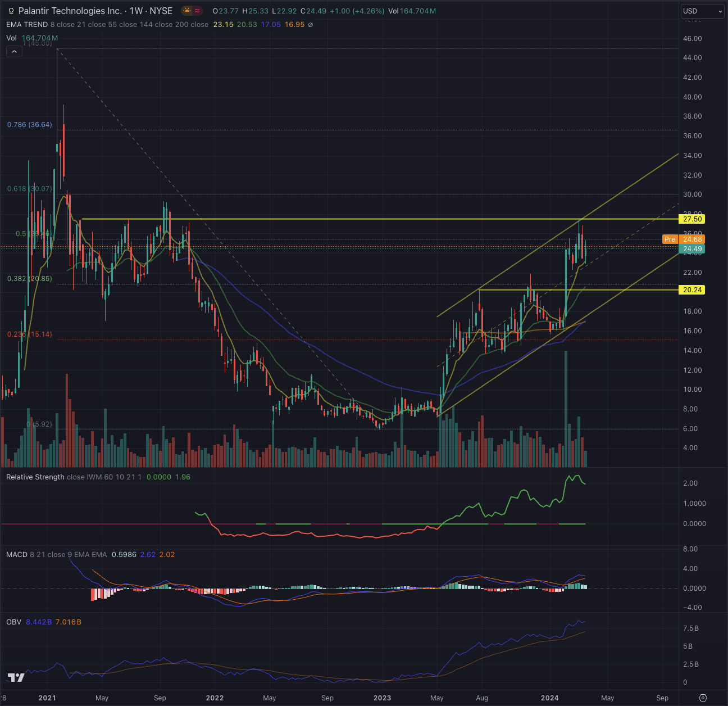Click the MACD line value 2.62
Viewport: 728px width, 706px height.
[148, 555]
